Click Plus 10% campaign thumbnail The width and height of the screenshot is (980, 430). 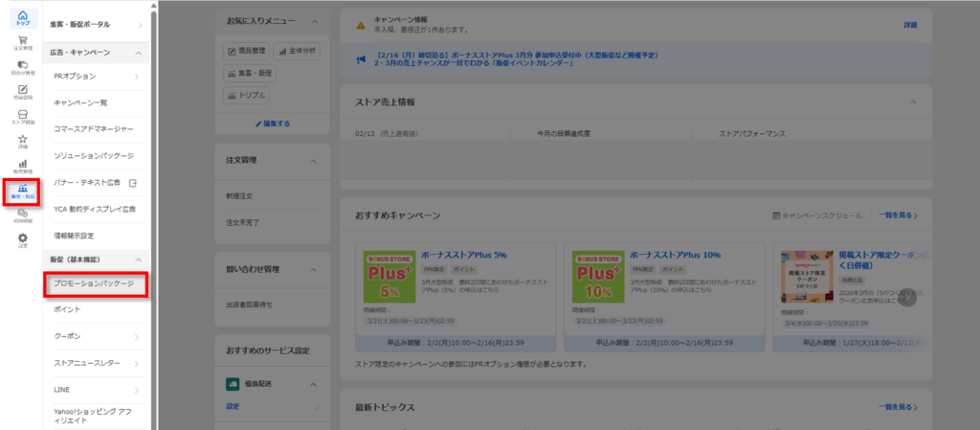coord(597,277)
